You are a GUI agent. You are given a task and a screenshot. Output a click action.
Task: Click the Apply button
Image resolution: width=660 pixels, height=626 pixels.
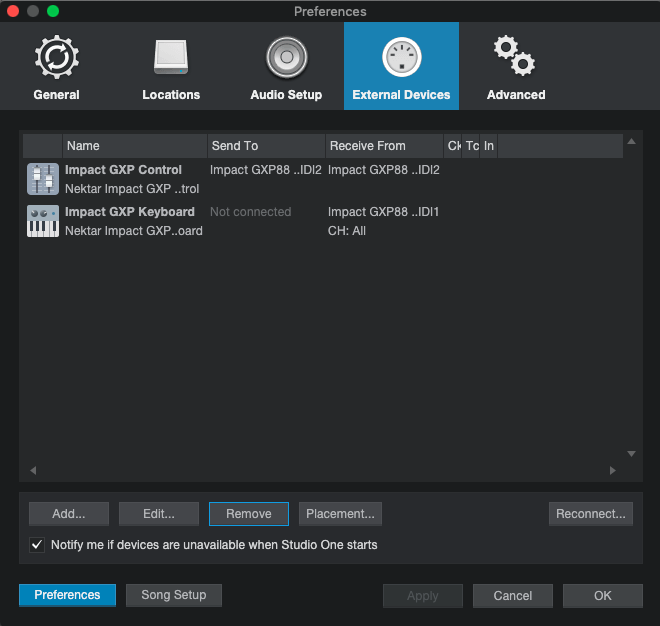click(x=423, y=596)
